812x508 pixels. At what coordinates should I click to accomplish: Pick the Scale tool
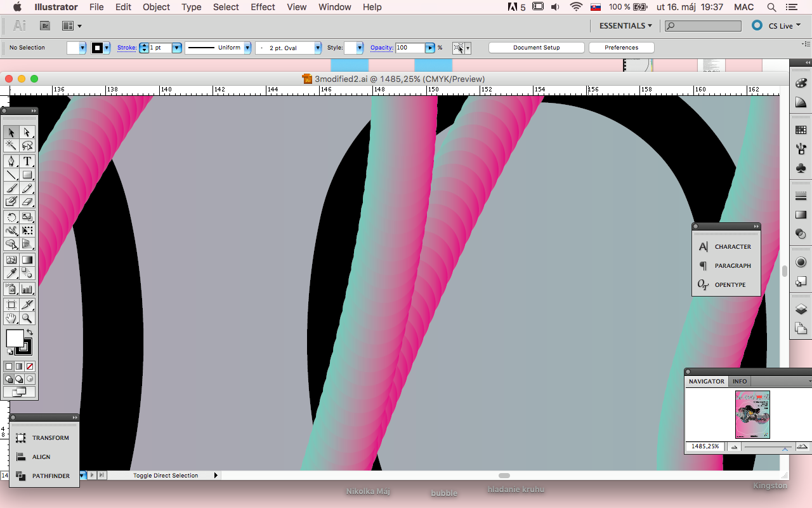[x=27, y=217]
